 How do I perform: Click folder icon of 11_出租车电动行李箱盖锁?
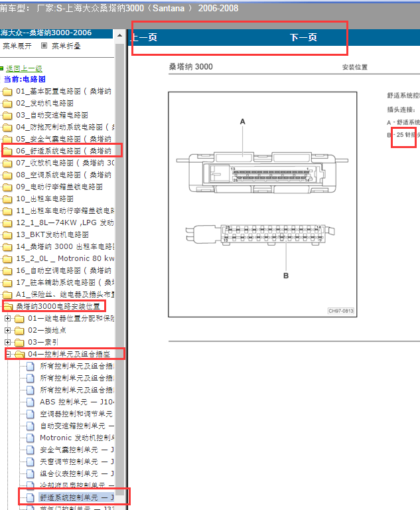pyautogui.click(x=7, y=211)
